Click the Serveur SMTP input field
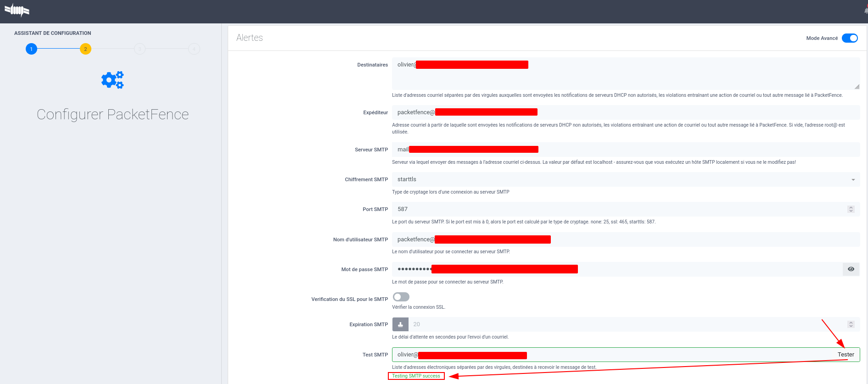Image resolution: width=868 pixels, height=384 pixels. [x=626, y=150]
